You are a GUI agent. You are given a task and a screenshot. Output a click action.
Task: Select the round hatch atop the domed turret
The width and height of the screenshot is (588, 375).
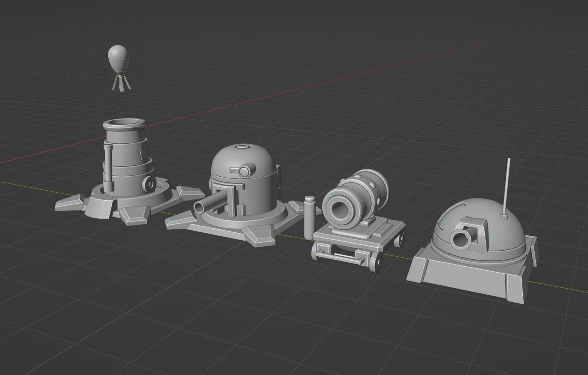coord(243,147)
